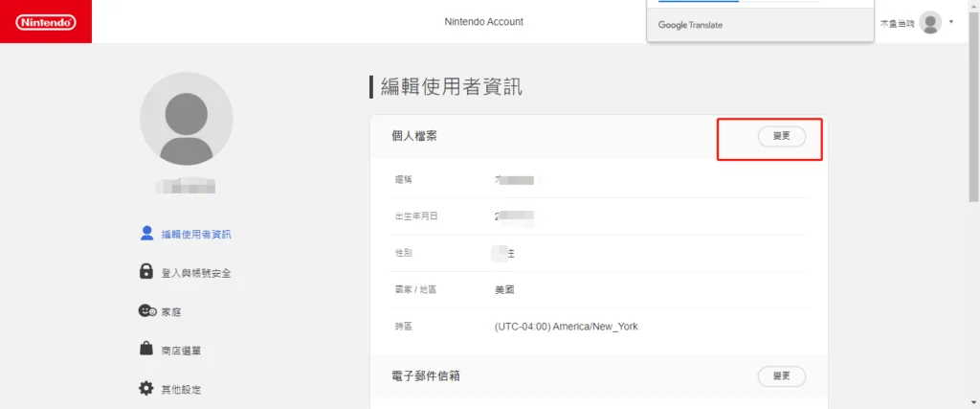Click the user name next to the avatar

pos(897,23)
